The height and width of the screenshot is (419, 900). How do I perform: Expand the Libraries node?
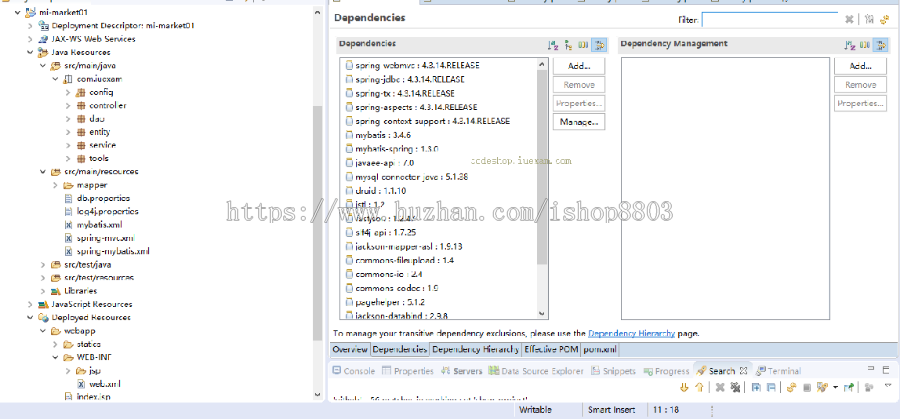43,291
